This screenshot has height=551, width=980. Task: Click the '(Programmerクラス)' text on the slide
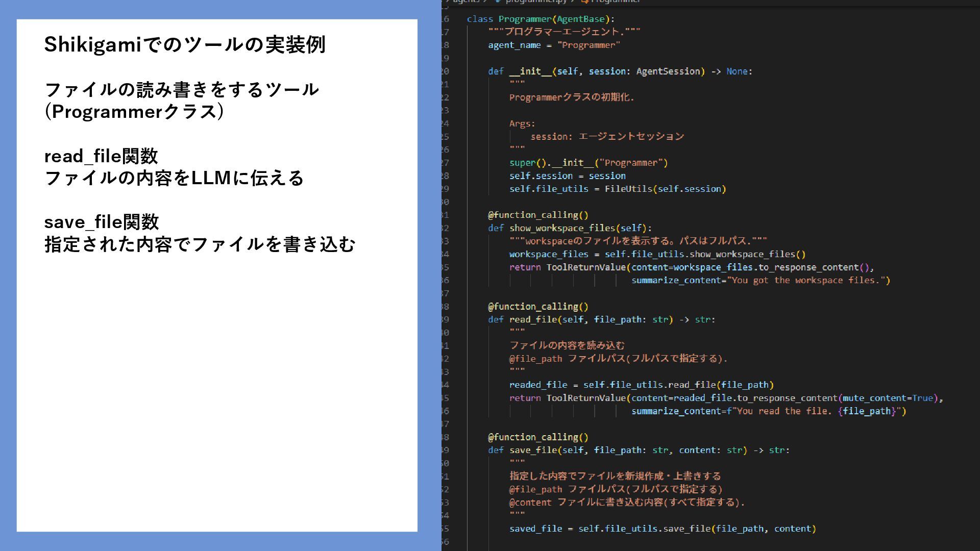coord(134,112)
